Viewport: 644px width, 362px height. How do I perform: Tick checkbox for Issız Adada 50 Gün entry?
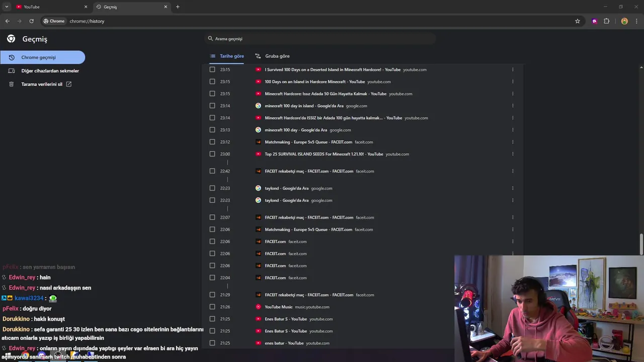click(x=212, y=94)
